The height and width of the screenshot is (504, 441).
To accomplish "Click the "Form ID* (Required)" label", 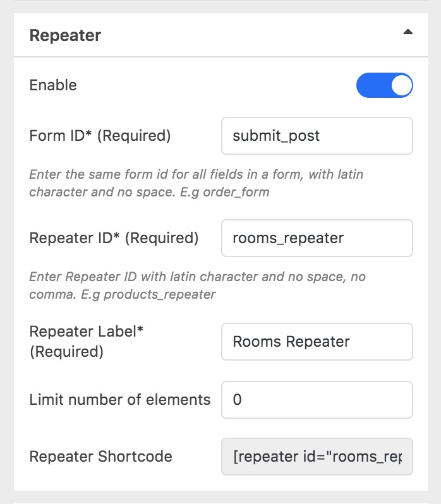I will point(100,136).
